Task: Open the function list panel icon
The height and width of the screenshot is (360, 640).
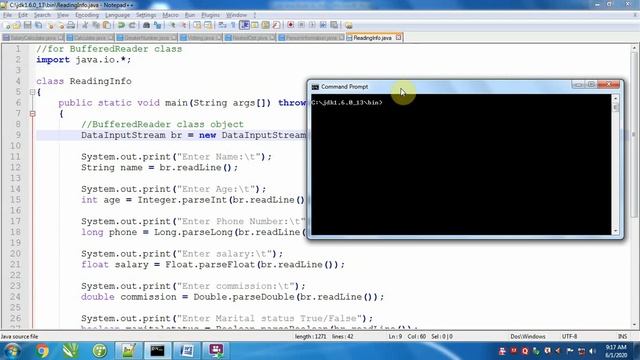Action: click(276, 25)
